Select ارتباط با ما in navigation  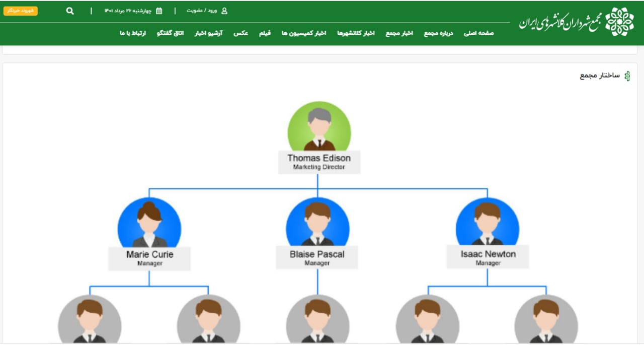133,33
